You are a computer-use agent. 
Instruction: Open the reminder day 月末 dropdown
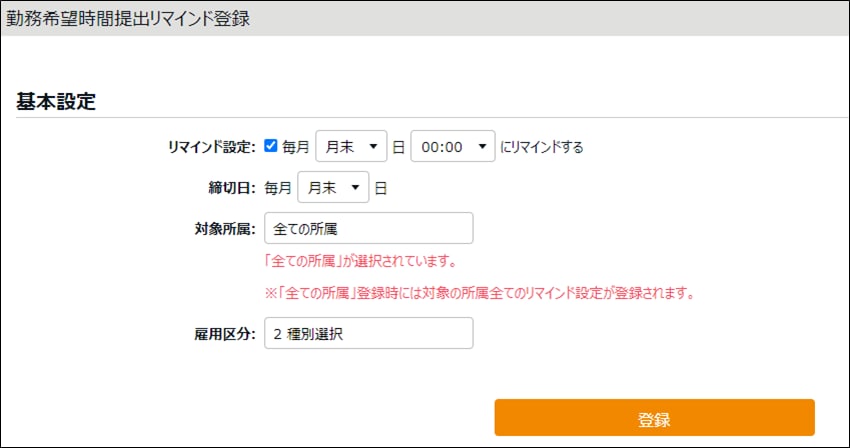pos(350,147)
